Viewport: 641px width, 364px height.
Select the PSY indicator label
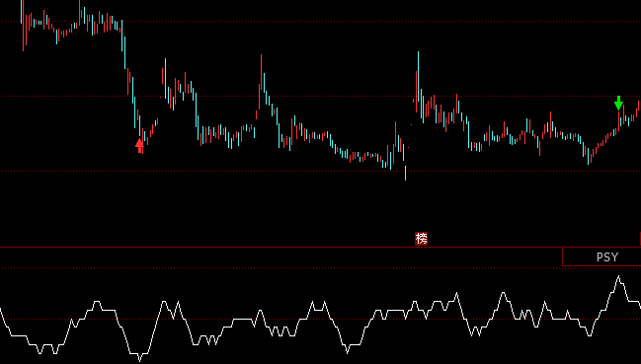[x=607, y=257]
